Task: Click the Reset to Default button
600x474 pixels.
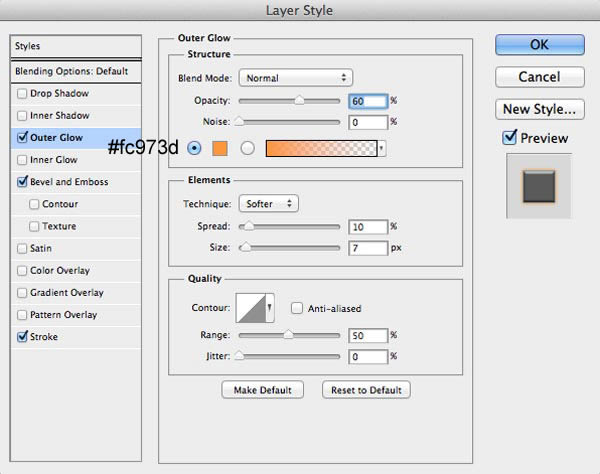Action: click(366, 390)
